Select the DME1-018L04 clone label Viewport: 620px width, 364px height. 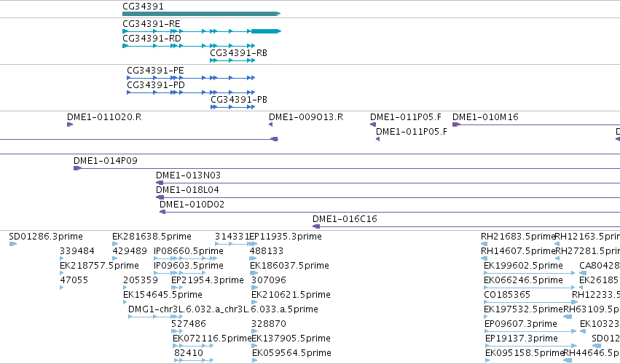click(x=187, y=190)
